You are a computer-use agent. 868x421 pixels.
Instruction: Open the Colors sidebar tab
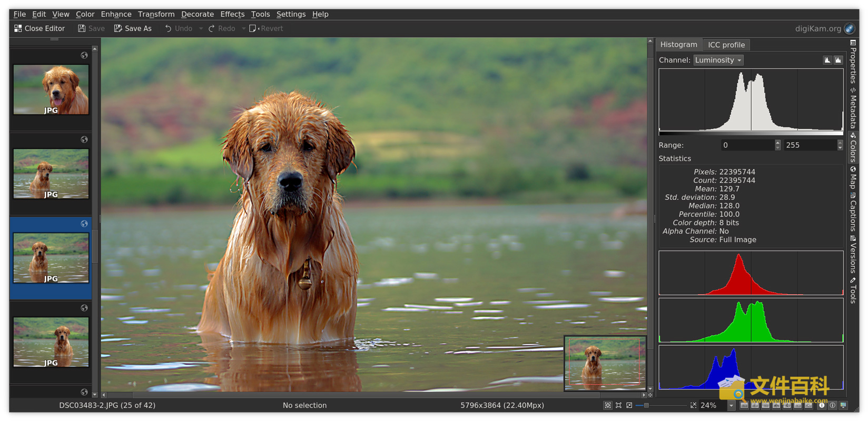point(853,147)
